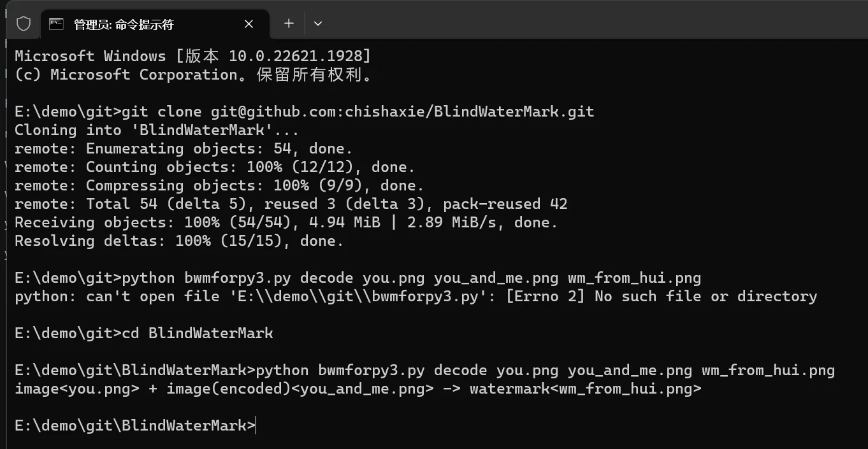The width and height of the screenshot is (868, 449).
Task: Click the git clone command line
Action: [305, 111]
